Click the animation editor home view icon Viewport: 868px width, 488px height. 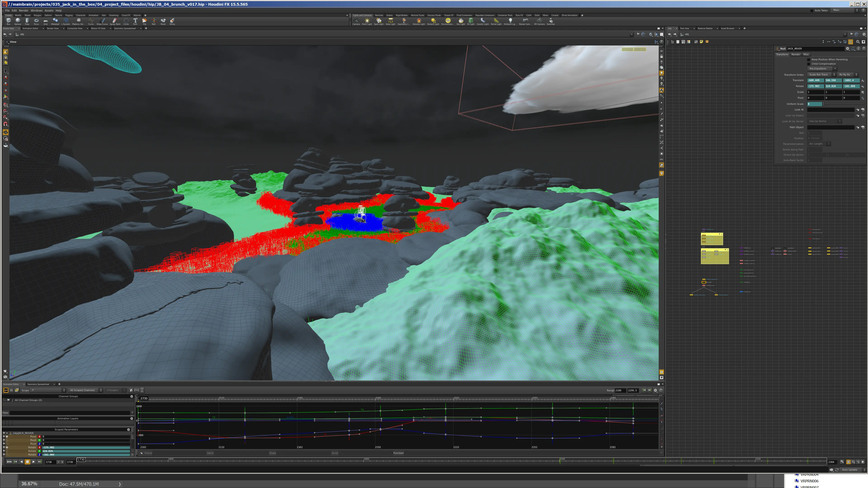point(131,390)
